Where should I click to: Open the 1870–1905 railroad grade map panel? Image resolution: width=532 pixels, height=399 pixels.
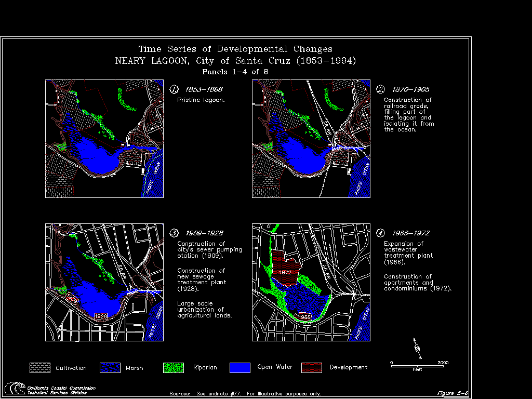tap(311, 139)
